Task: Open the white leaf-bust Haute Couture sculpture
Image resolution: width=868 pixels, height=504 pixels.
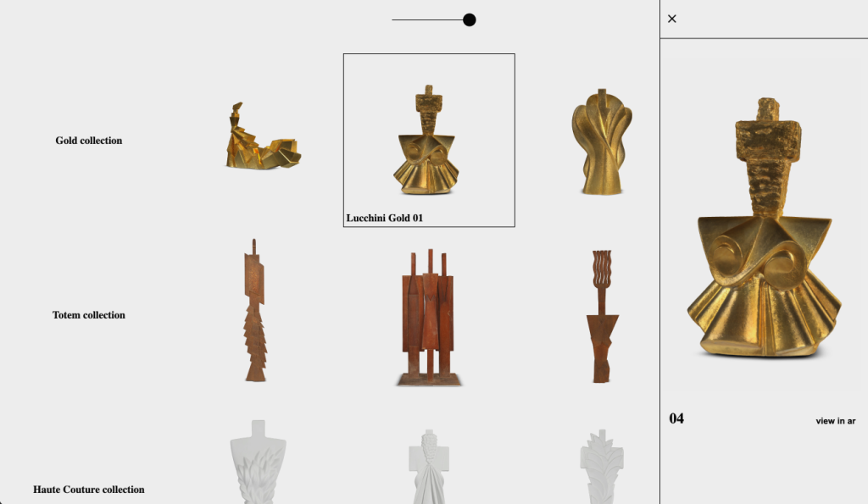Action: point(258,462)
